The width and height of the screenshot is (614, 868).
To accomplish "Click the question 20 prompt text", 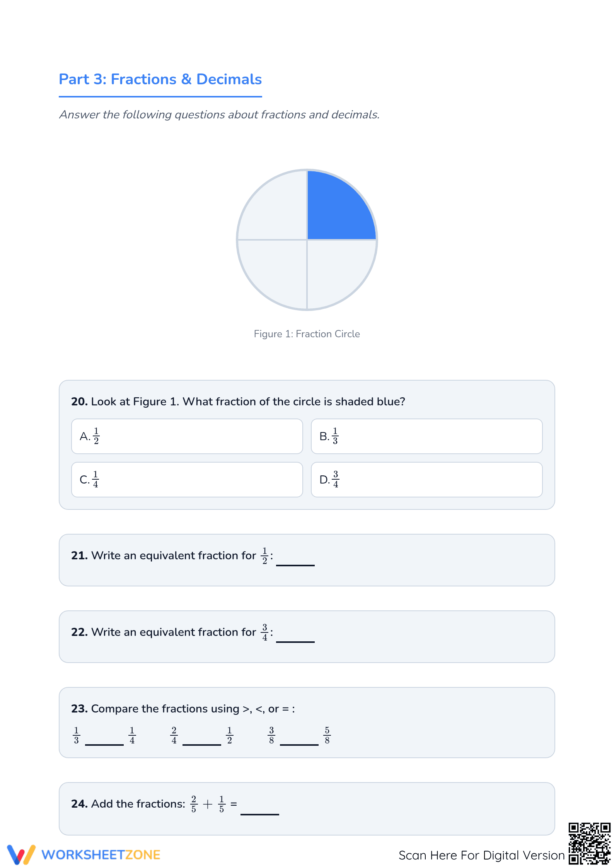I will pyautogui.click(x=238, y=402).
